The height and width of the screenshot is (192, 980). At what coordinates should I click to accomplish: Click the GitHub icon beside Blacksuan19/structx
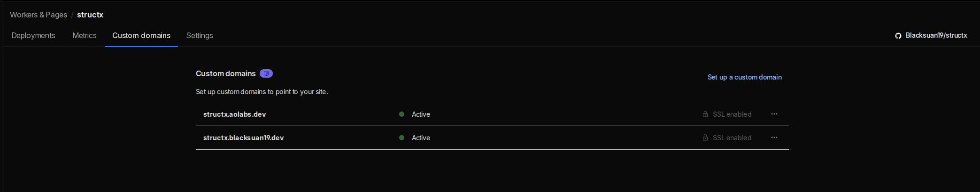(898, 36)
